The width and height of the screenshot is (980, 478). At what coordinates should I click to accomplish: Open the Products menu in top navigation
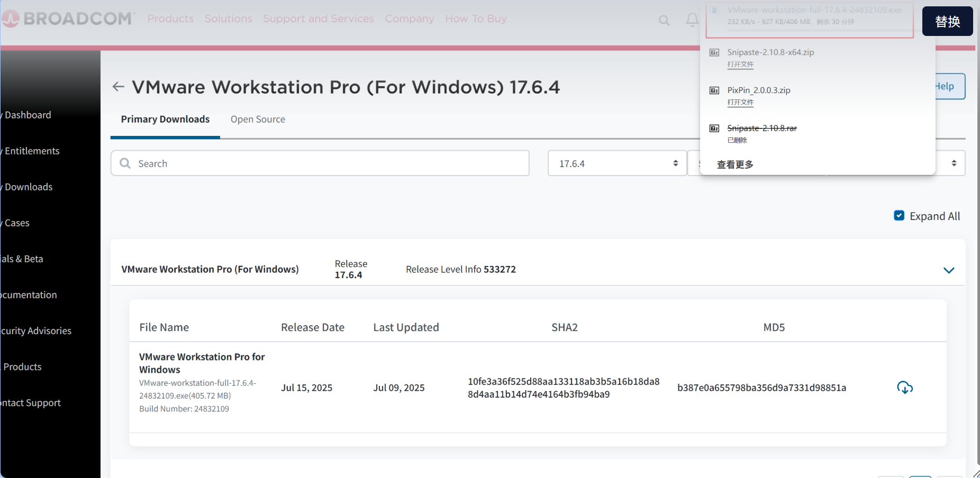pyautogui.click(x=170, y=19)
